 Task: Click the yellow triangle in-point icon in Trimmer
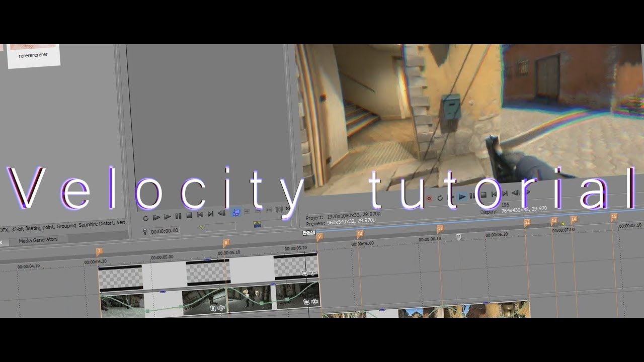click(201, 228)
